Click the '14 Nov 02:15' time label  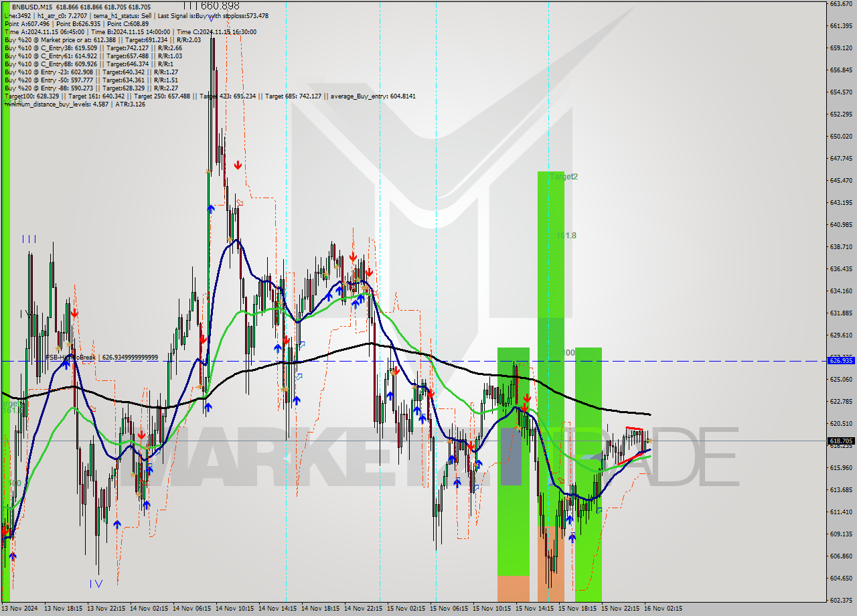point(149,609)
